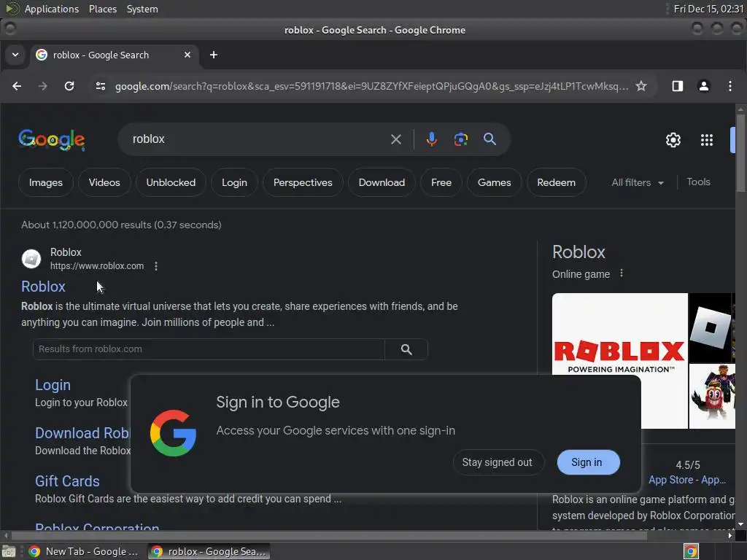This screenshot has height=560, width=747.
Task: Select the Download filter chip
Action: click(382, 183)
